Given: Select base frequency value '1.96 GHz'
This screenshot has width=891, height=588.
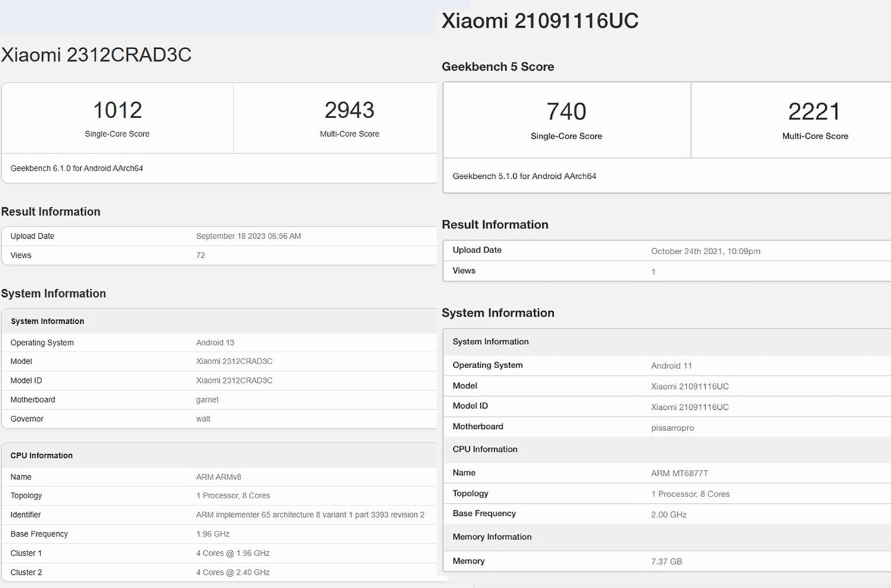Looking at the screenshot, I should point(213,534).
